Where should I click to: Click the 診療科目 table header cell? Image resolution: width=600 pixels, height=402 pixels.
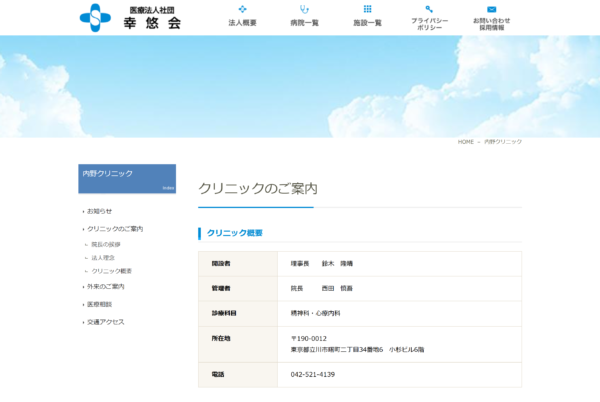(238, 314)
